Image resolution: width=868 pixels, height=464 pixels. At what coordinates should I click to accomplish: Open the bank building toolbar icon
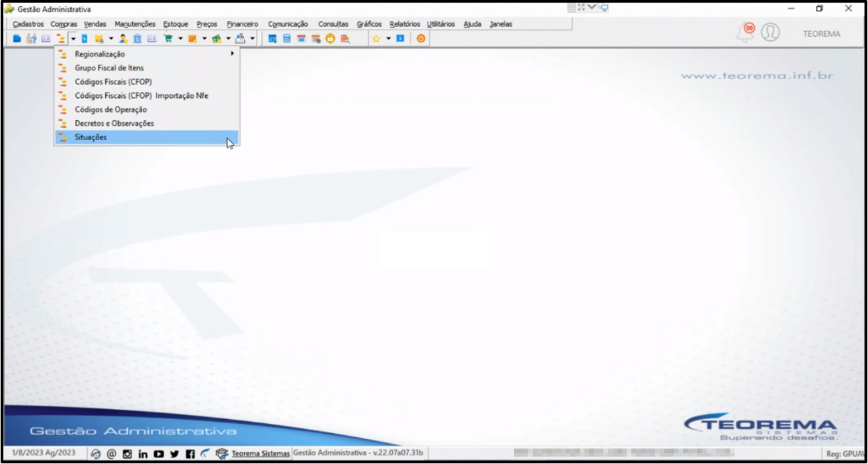(x=137, y=39)
